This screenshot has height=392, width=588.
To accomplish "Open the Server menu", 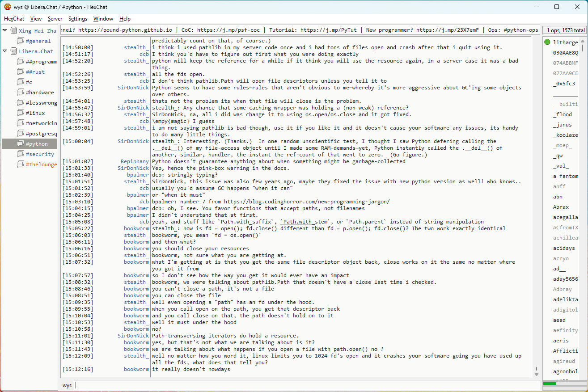I will [55, 19].
